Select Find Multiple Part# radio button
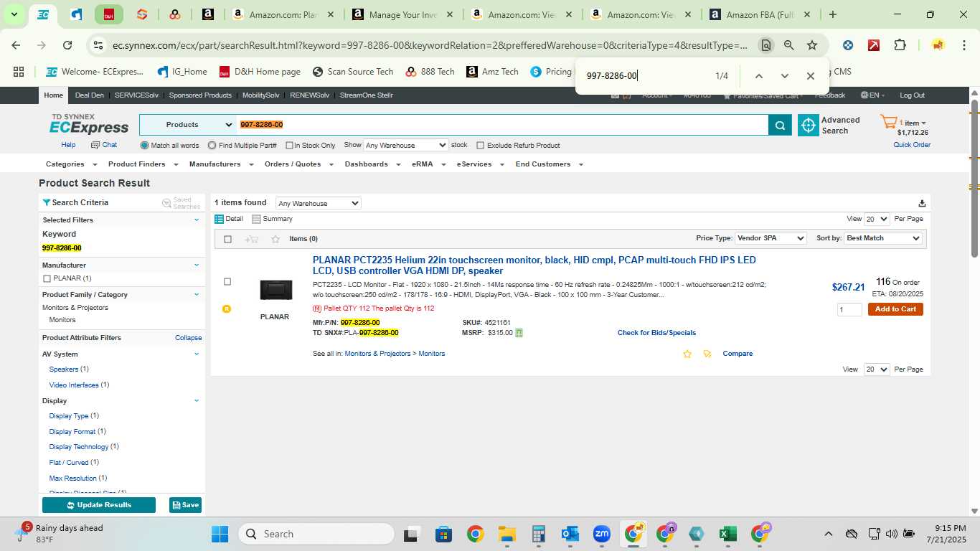 212,146
